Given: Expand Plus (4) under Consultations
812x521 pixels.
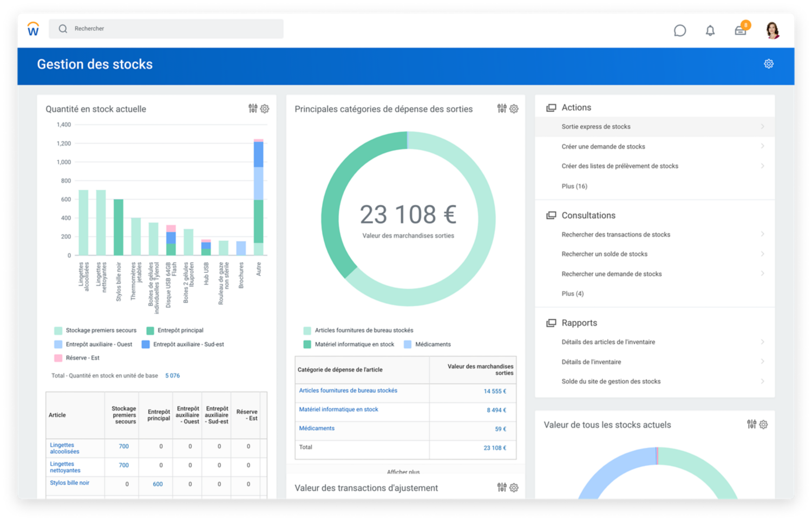Looking at the screenshot, I should tap(572, 294).
